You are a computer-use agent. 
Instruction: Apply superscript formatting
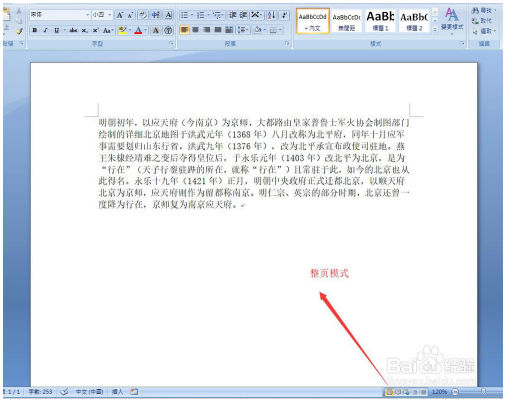point(95,30)
